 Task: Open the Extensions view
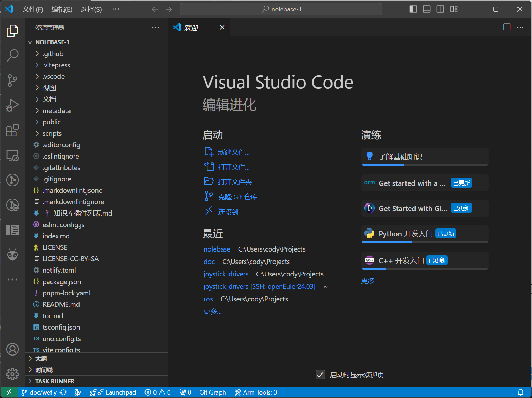[x=12, y=130]
